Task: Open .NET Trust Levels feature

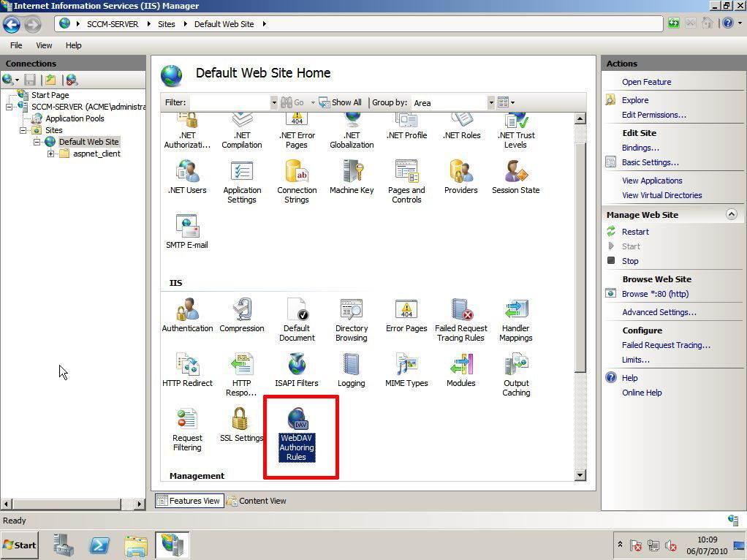Action: click(516, 132)
